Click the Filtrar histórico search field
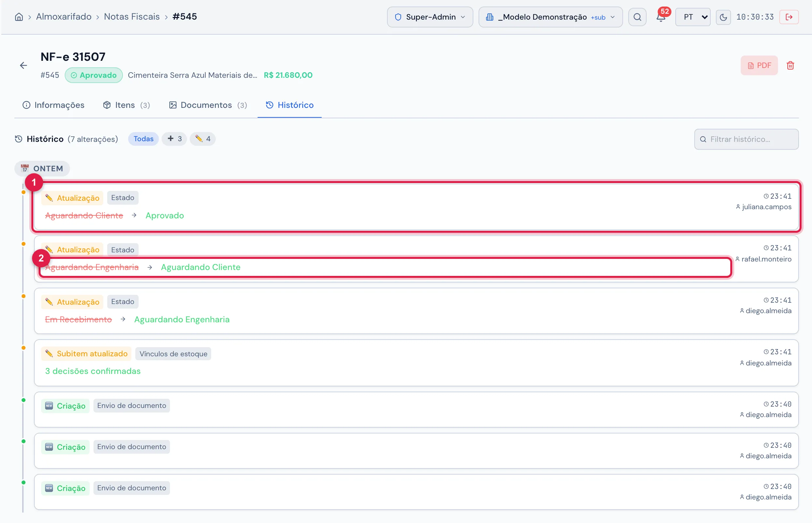 point(746,139)
